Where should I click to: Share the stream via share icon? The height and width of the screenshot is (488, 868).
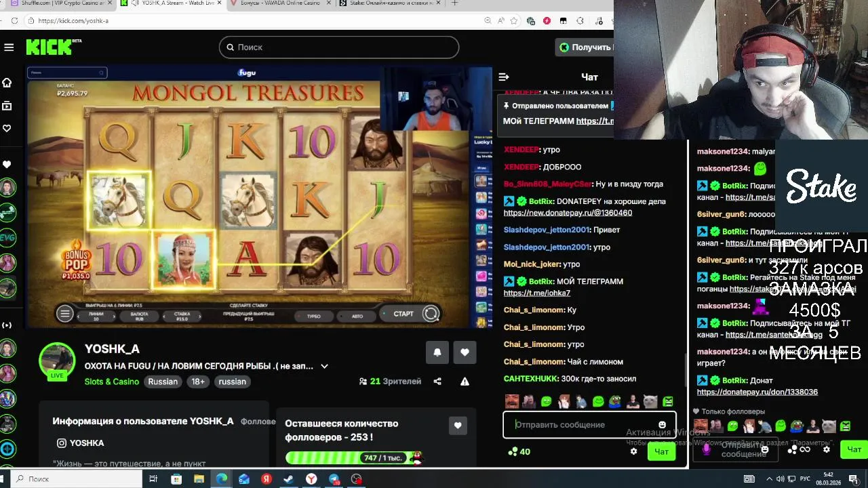(437, 382)
